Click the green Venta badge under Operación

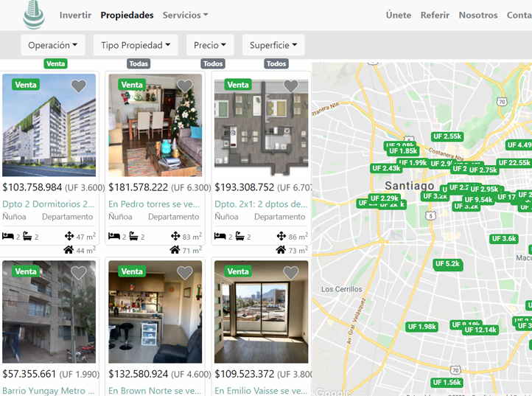pyautogui.click(x=56, y=63)
